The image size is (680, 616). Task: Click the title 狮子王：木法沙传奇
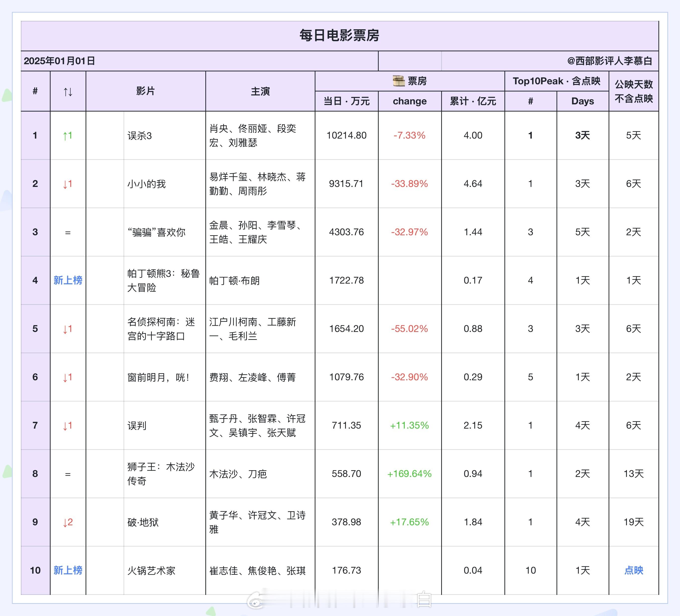(161, 474)
